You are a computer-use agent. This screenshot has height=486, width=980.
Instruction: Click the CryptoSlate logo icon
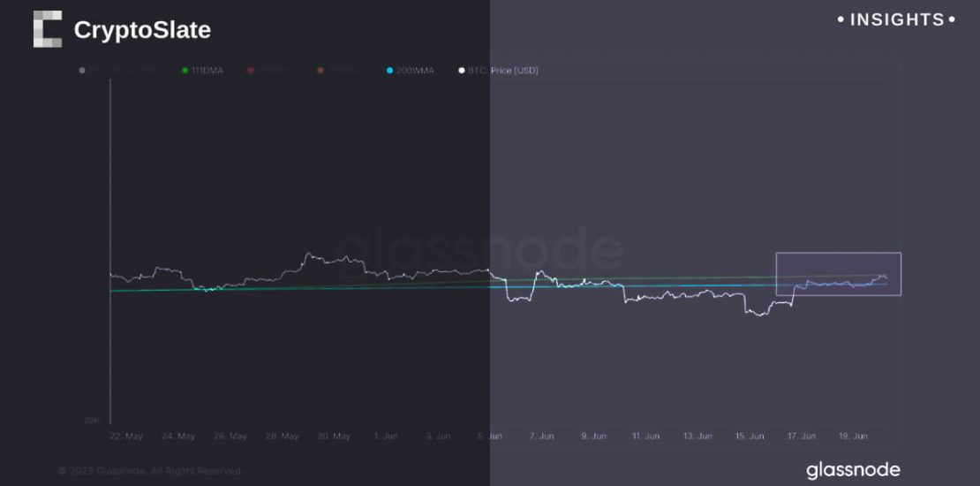tap(48, 29)
